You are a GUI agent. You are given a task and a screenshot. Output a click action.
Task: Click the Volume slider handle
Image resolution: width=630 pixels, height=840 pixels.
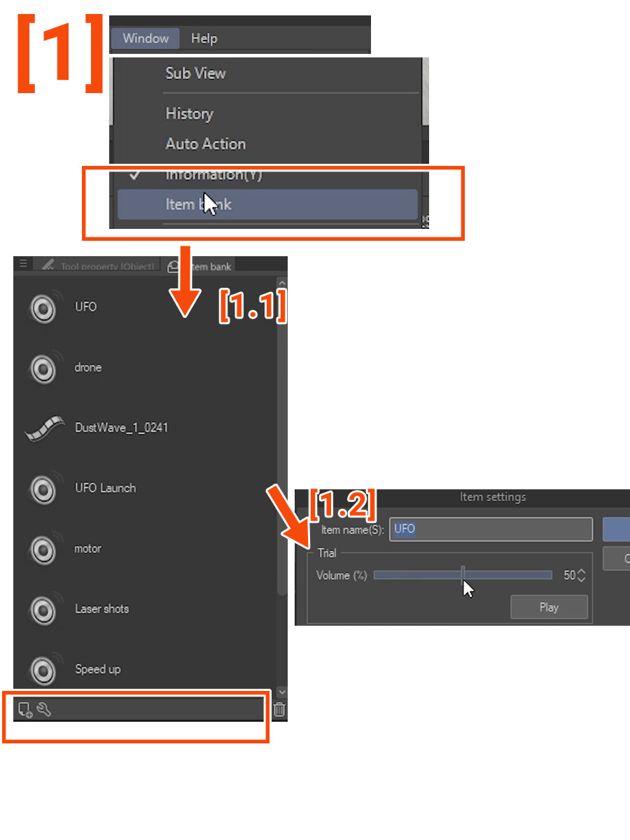(463, 575)
